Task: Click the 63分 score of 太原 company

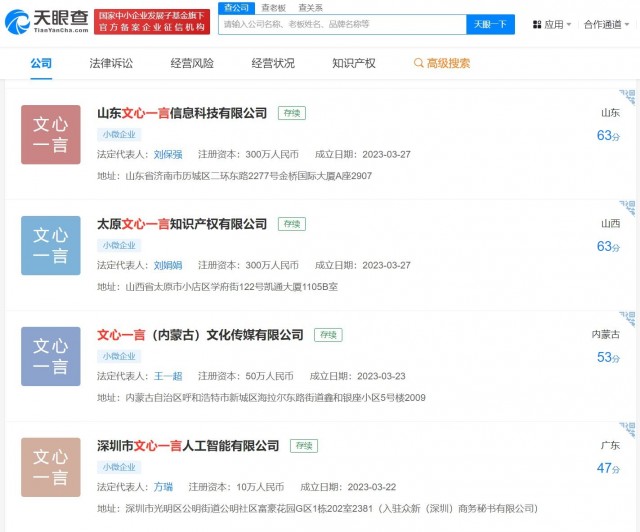Action: pyautogui.click(x=608, y=246)
